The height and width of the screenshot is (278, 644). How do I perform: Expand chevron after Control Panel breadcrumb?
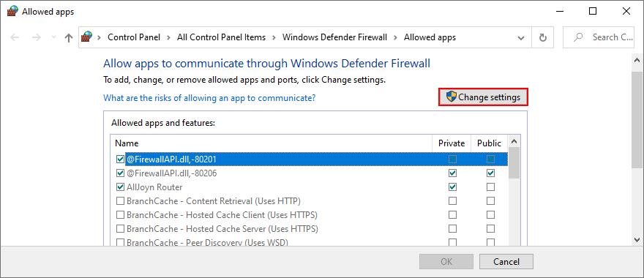click(x=169, y=38)
